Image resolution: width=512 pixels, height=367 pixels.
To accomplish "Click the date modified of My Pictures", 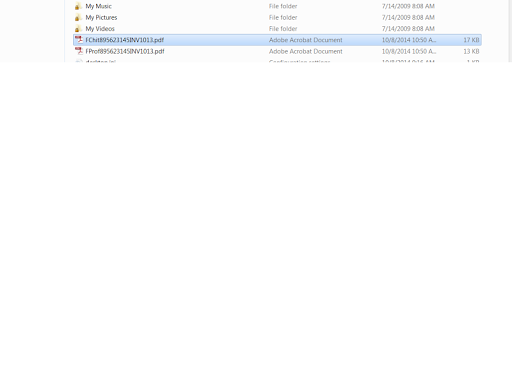I will (x=408, y=18).
